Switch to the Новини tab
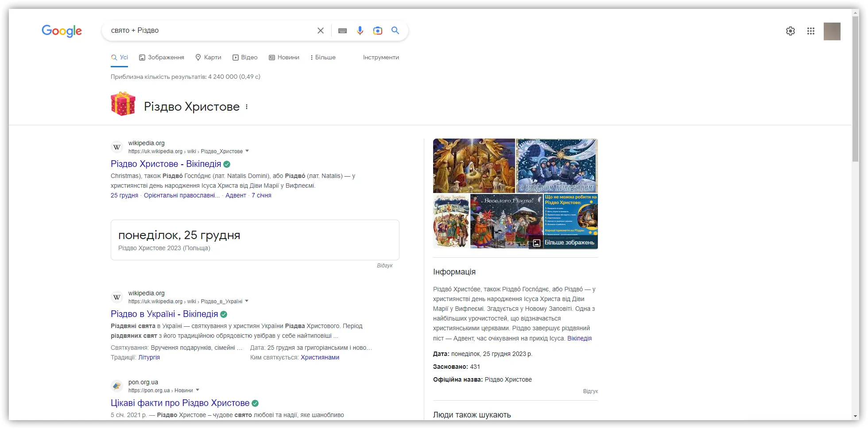 click(x=284, y=58)
